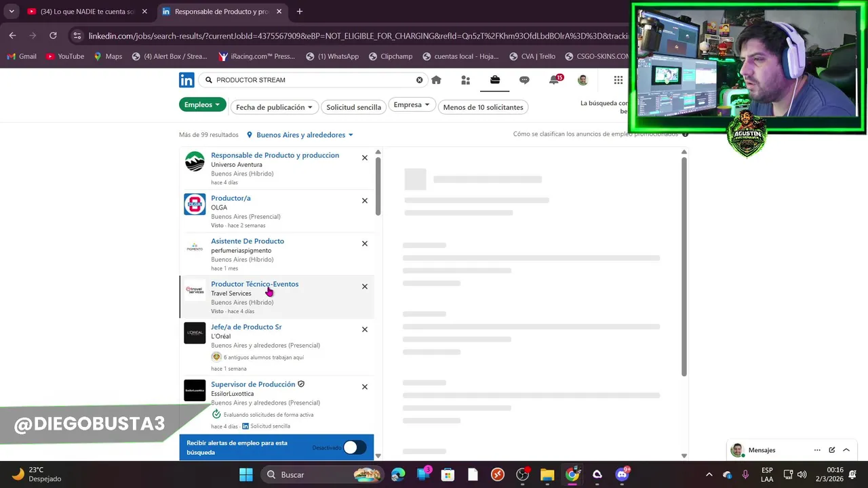Open the Productor Técnico-Eventos listing
Screen dimensions: 868x488
pyautogui.click(x=254, y=284)
